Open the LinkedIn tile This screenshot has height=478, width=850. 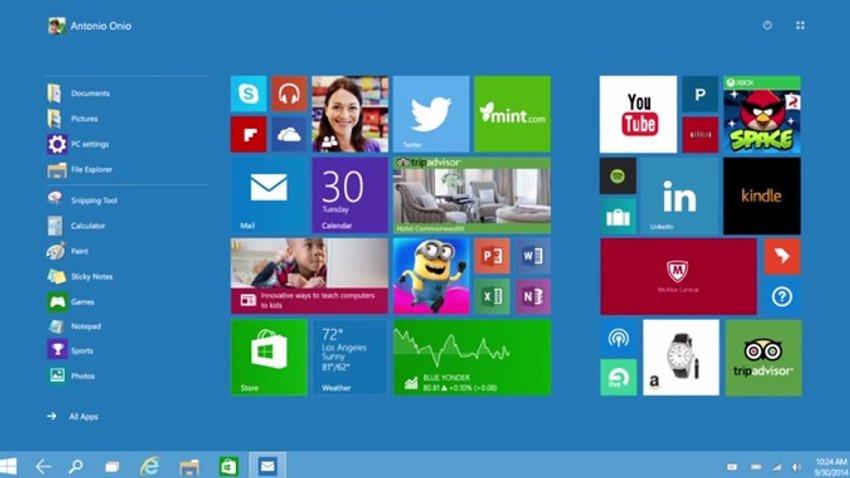tap(680, 196)
